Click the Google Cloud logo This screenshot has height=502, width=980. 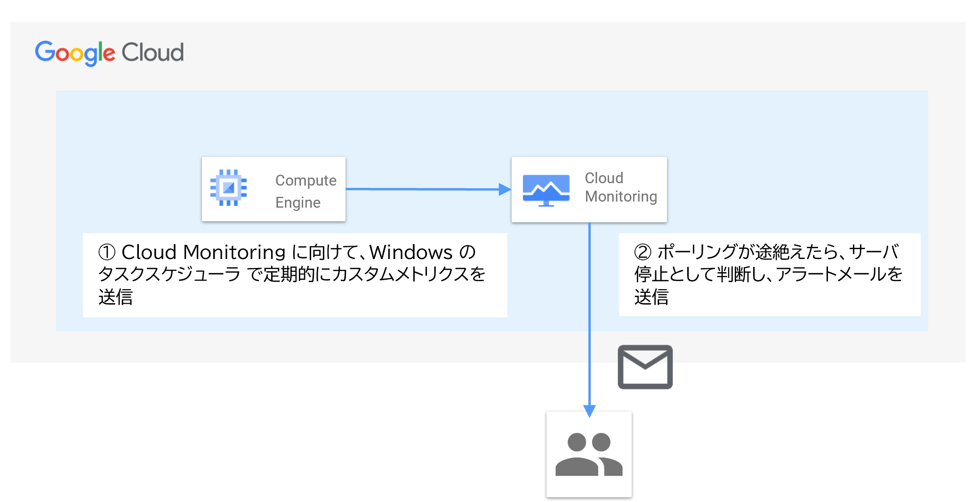pos(109,53)
